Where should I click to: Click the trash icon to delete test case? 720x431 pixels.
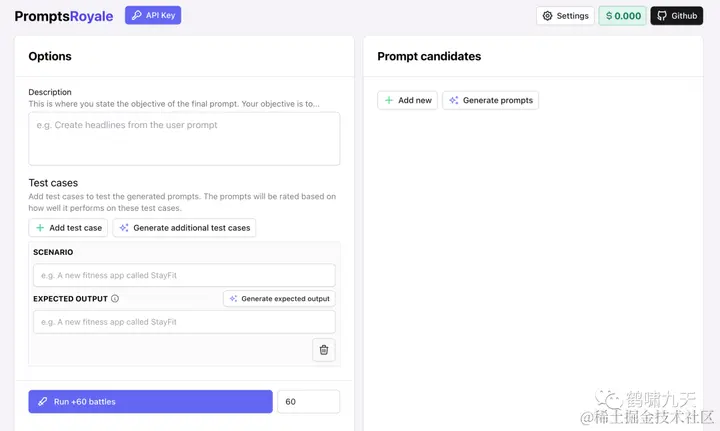324,350
